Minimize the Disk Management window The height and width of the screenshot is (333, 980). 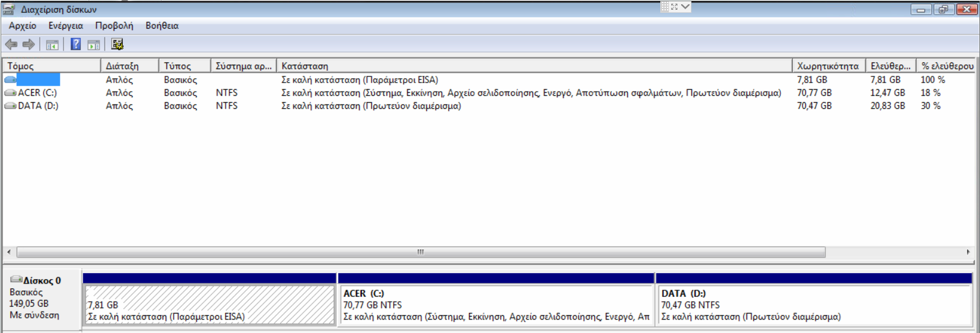[x=921, y=9]
